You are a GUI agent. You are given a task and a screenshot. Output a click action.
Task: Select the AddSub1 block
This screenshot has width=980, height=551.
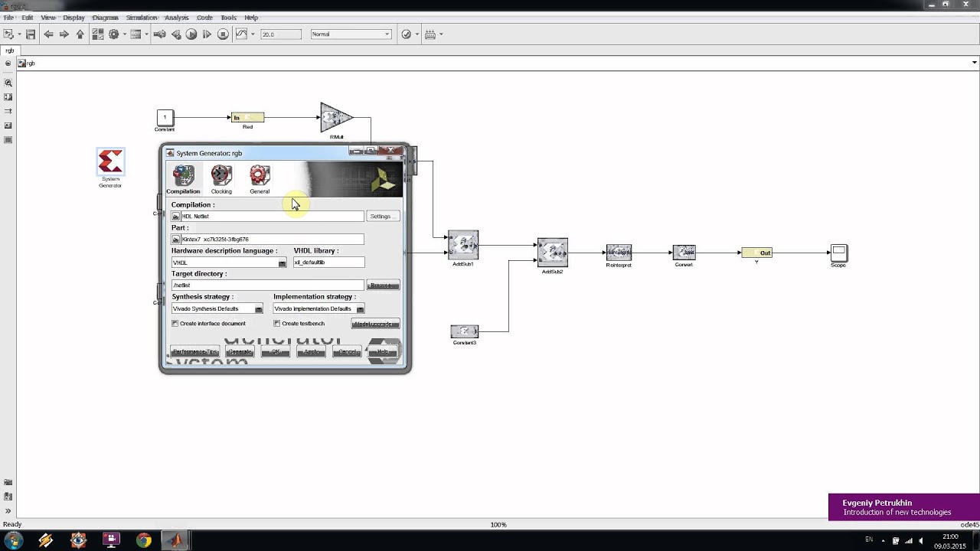coord(463,245)
